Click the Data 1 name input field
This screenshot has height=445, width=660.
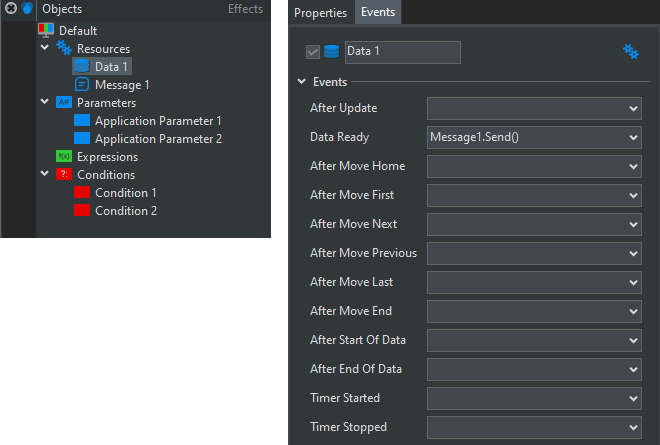click(402, 53)
